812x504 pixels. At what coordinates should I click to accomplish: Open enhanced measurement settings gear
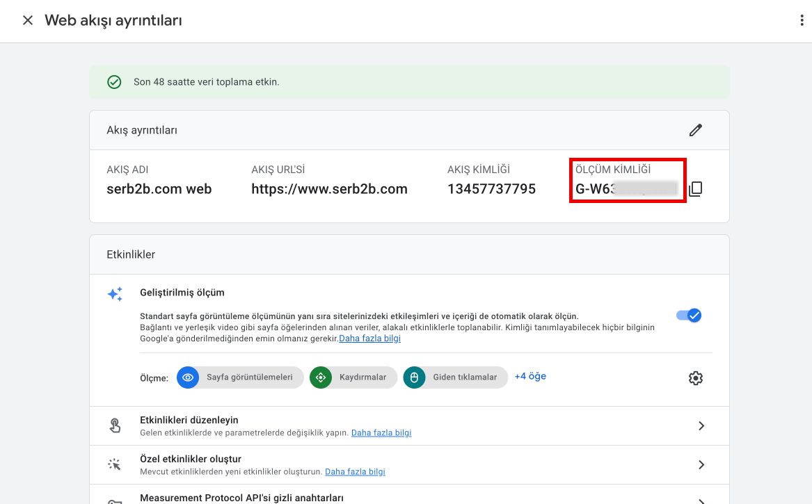695,378
